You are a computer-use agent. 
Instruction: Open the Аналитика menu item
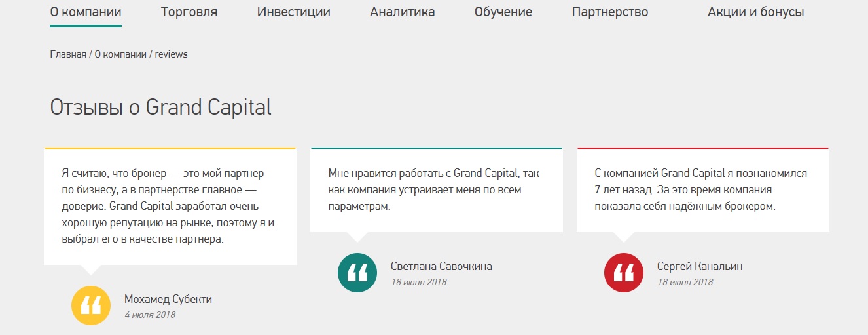tap(402, 12)
